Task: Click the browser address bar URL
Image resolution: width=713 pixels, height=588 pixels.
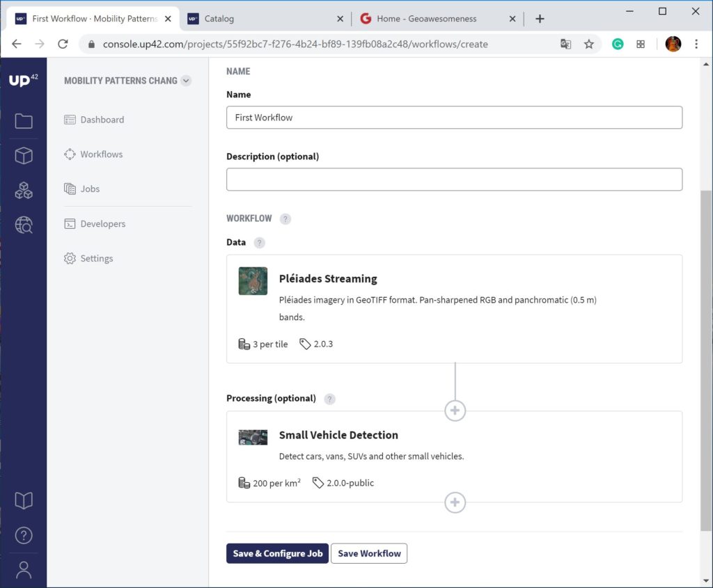Action: pos(295,44)
